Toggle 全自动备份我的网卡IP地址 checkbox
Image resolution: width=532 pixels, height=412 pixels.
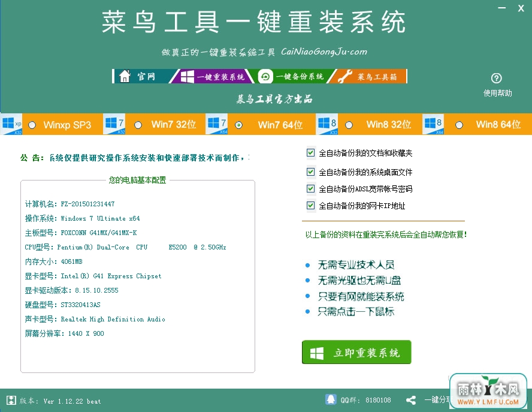[x=310, y=205]
